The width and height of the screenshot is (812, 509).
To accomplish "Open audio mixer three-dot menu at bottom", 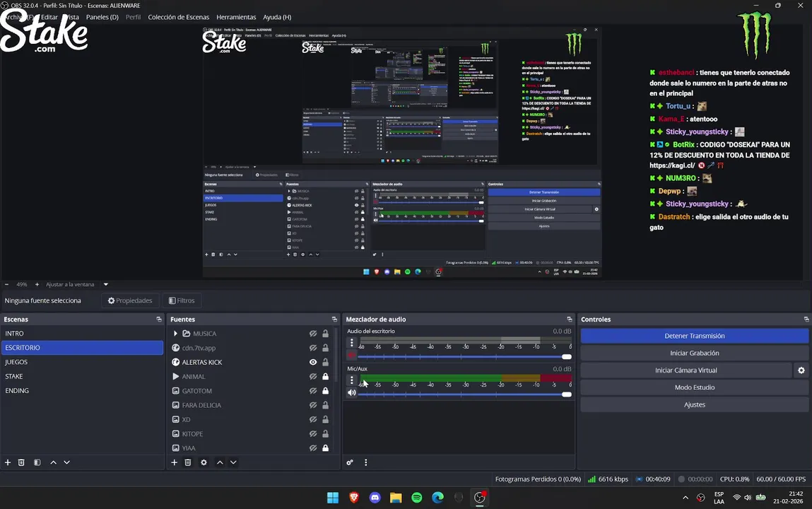I will 365,462.
